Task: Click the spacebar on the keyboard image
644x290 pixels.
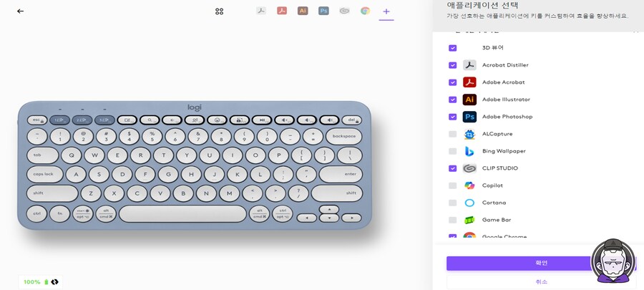Action: 182,214
